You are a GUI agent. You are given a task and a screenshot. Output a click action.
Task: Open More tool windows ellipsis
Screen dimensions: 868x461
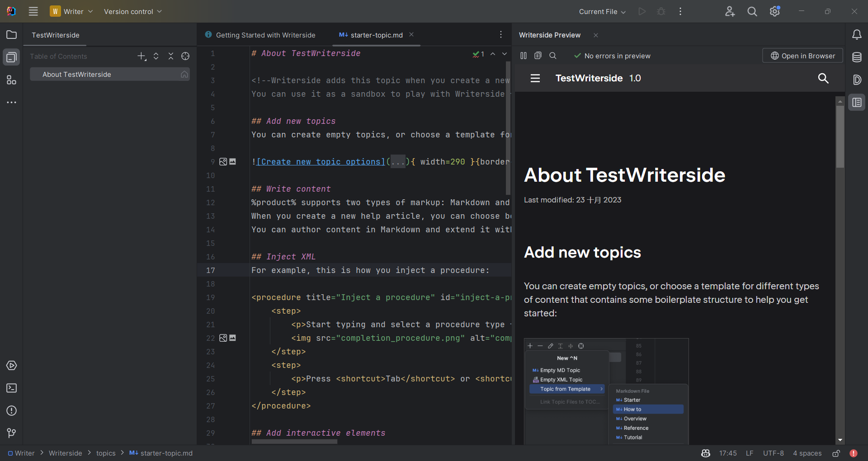coord(12,103)
